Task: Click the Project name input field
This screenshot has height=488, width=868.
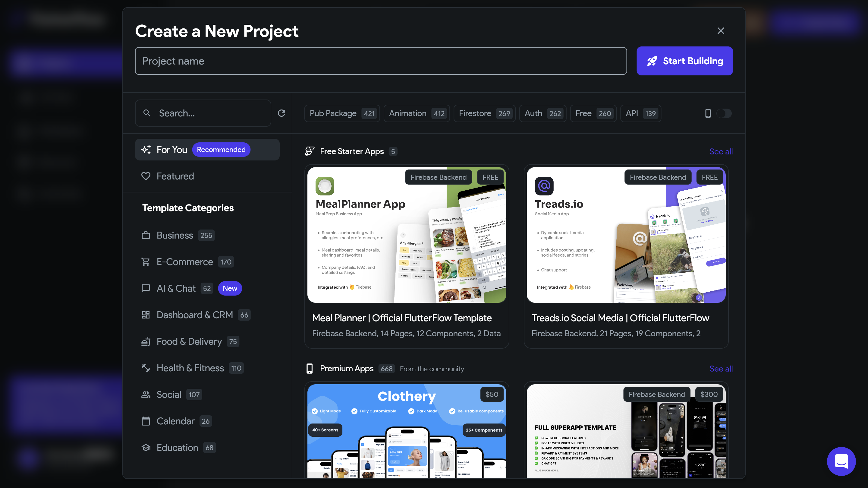Action: coord(381,61)
